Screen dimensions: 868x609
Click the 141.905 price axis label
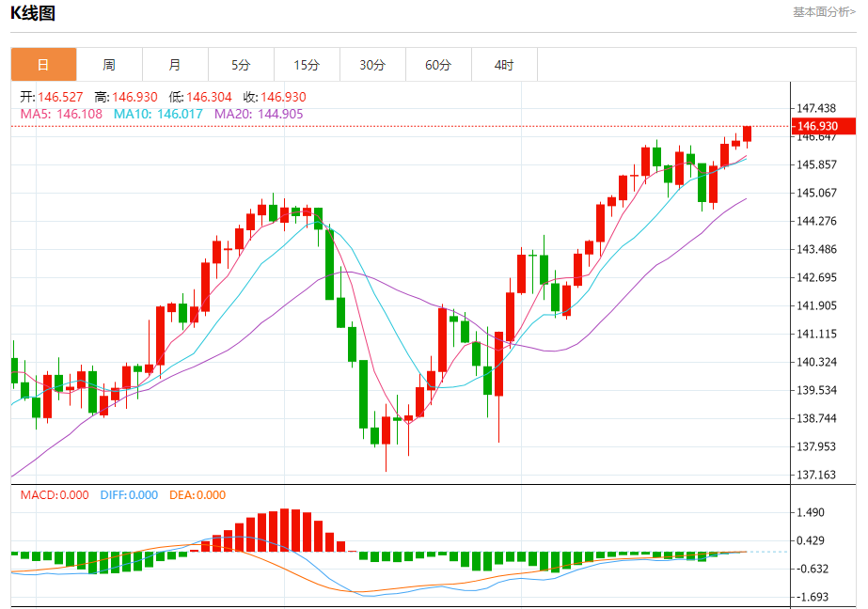point(816,305)
